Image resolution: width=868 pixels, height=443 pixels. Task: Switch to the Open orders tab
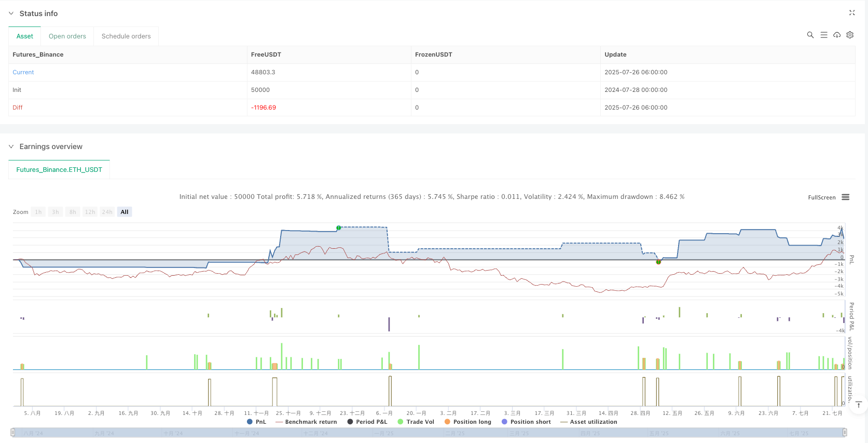click(x=67, y=36)
